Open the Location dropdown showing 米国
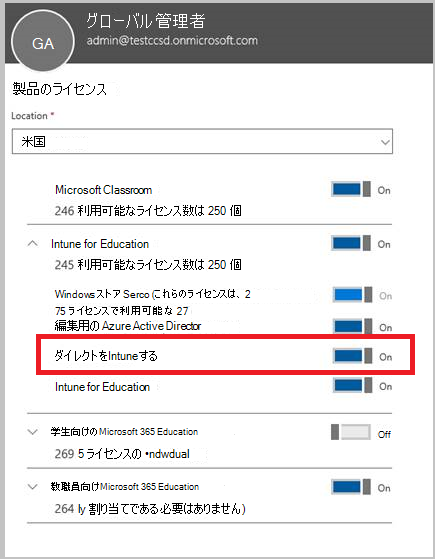 pyautogui.click(x=202, y=142)
